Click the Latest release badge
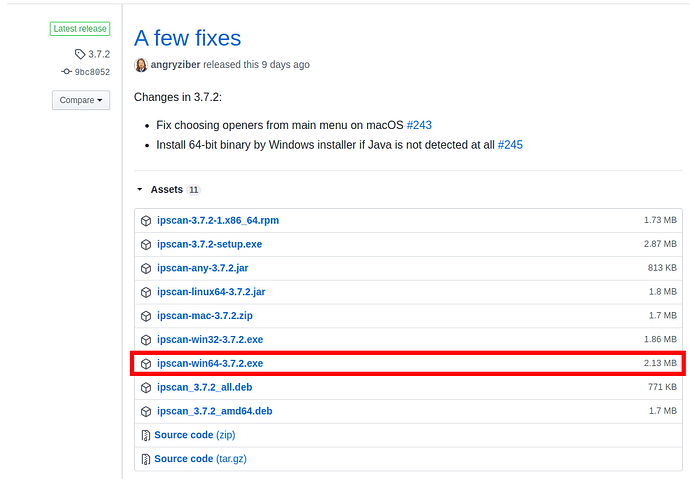The height and width of the screenshot is (479, 690). tap(80, 29)
